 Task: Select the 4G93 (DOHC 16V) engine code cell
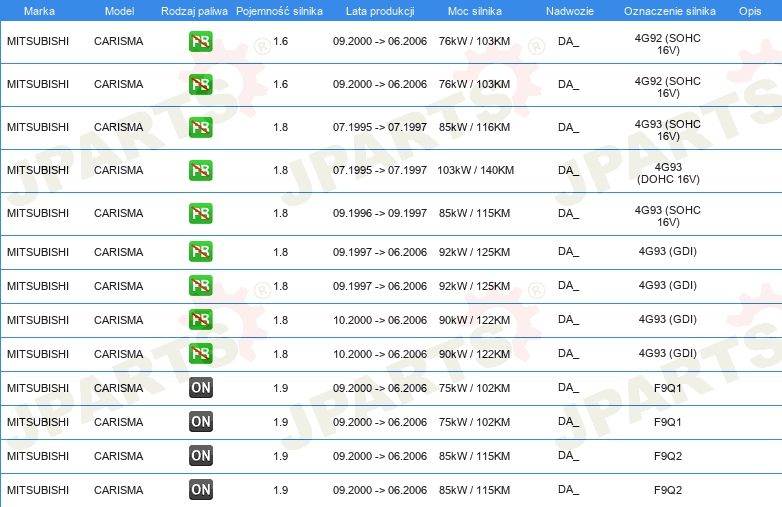pyautogui.click(x=668, y=172)
